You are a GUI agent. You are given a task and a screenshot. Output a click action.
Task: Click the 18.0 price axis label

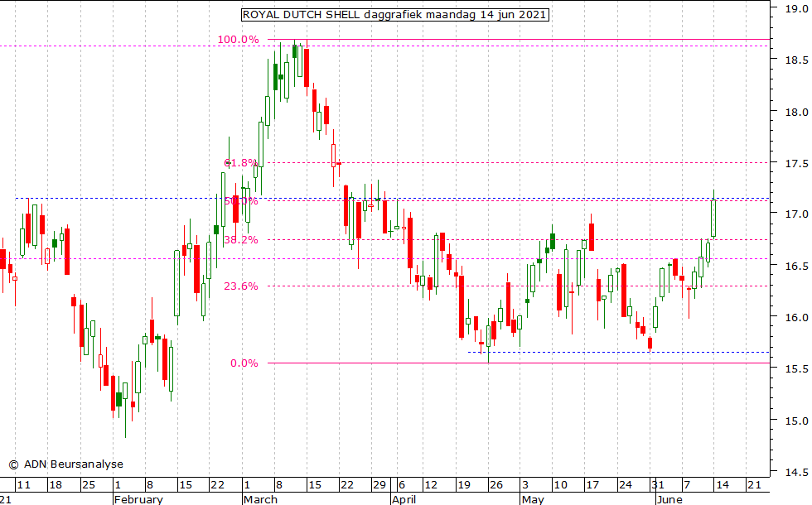(x=796, y=112)
